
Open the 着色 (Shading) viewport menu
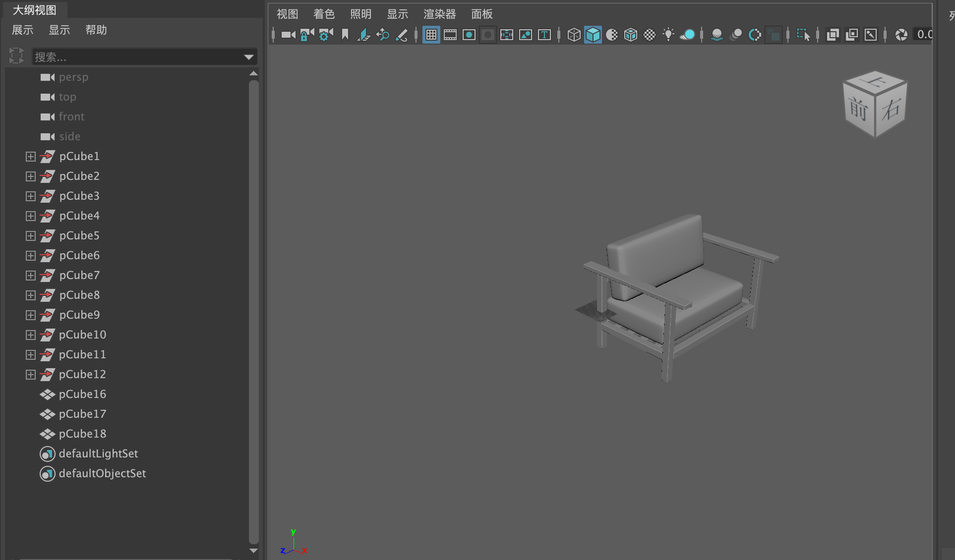tap(324, 14)
